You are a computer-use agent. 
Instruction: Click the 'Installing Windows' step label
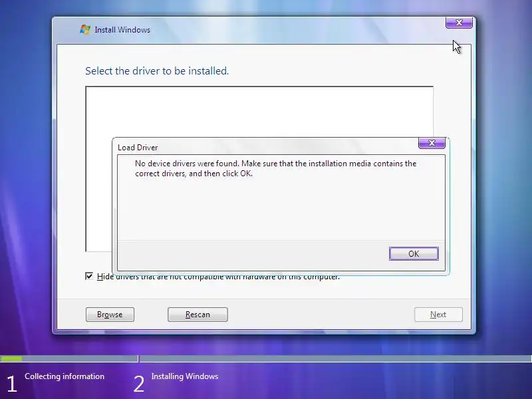point(185,376)
